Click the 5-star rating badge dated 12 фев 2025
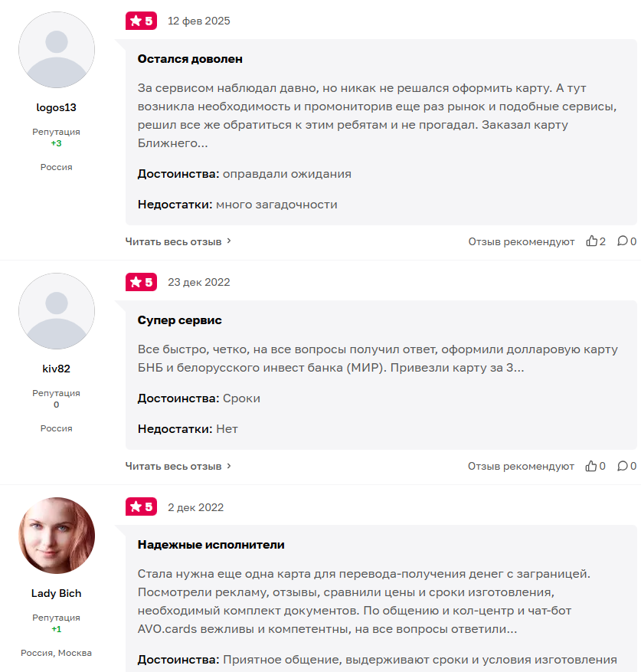Image resolution: width=641 pixels, height=672 pixels. [141, 21]
